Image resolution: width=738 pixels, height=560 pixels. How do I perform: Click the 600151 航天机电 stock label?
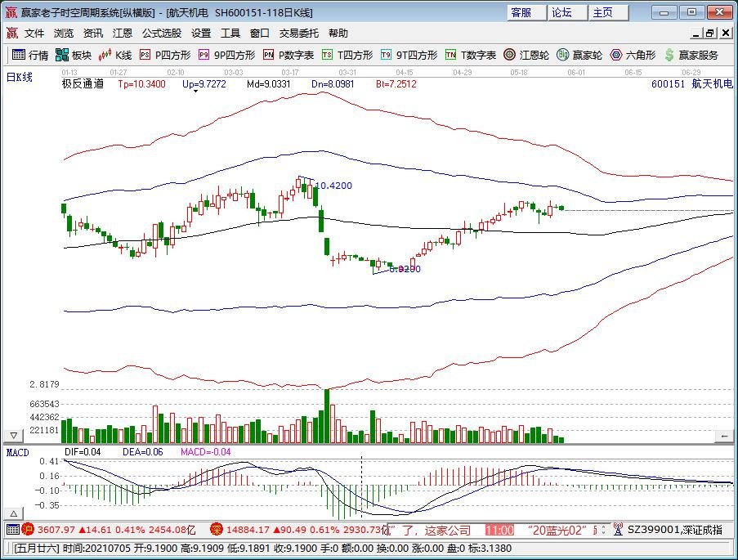click(692, 84)
